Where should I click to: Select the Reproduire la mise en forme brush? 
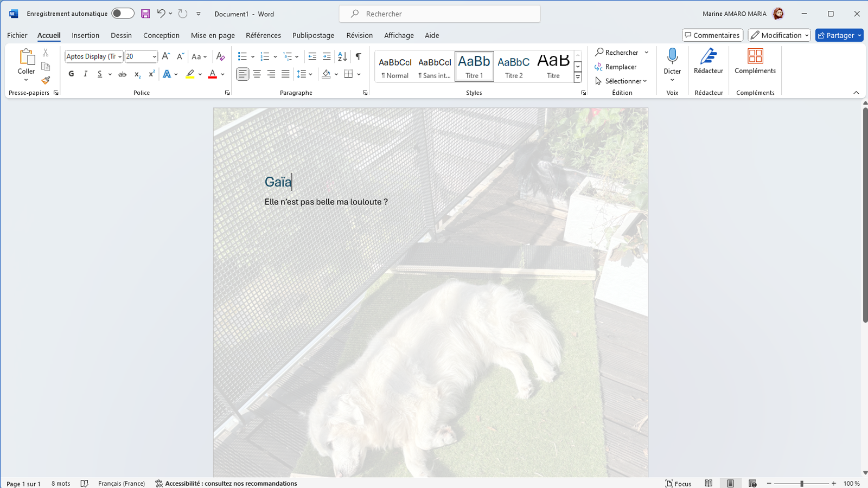click(46, 80)
